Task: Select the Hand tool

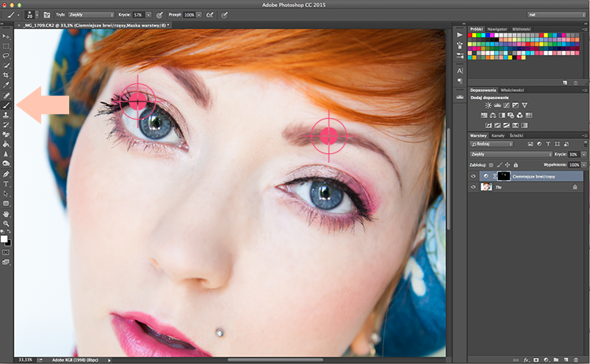Action: click(x=6, y=214)
